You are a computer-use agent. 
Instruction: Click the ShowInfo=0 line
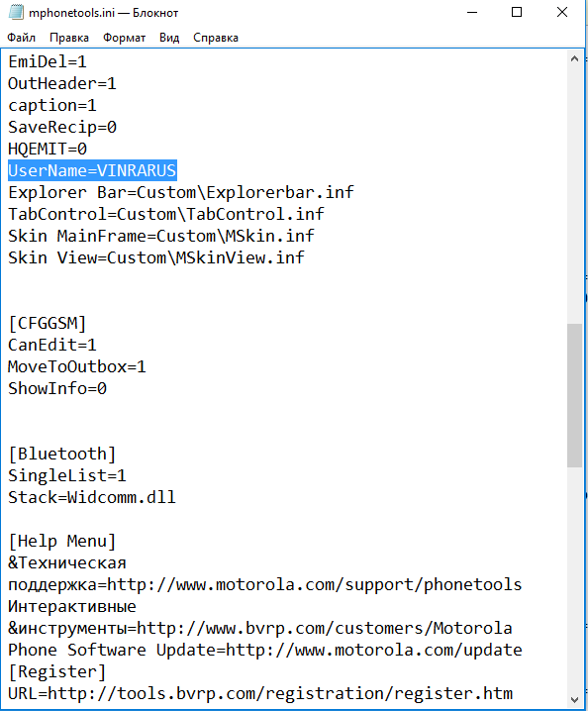coord(57,388)
